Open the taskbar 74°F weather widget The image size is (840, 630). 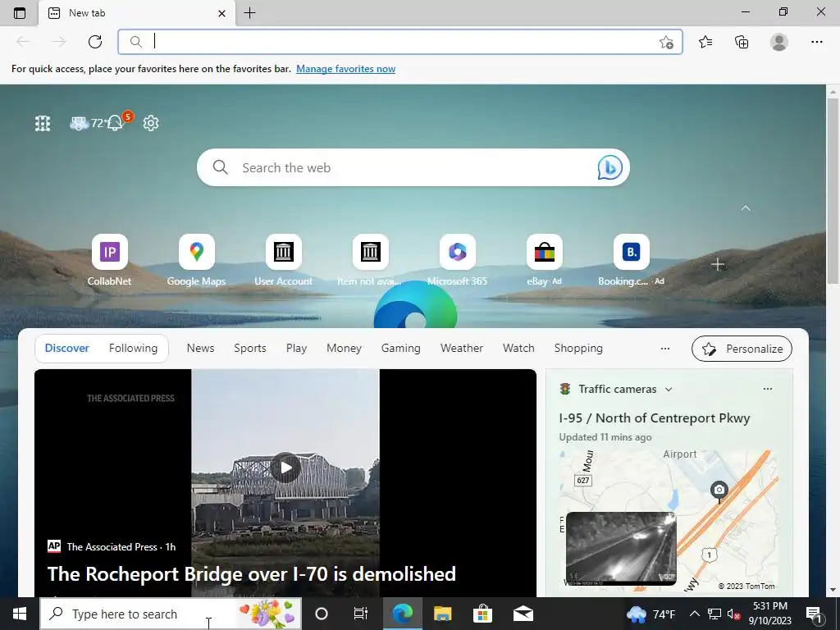pyautogui.click(x=651, y=614)
